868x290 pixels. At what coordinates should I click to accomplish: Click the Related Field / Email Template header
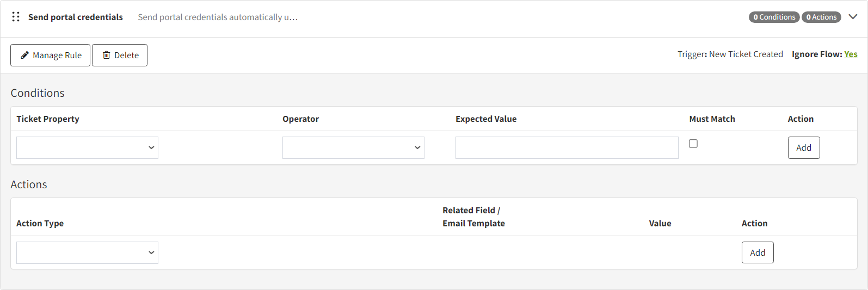point(473,217)
